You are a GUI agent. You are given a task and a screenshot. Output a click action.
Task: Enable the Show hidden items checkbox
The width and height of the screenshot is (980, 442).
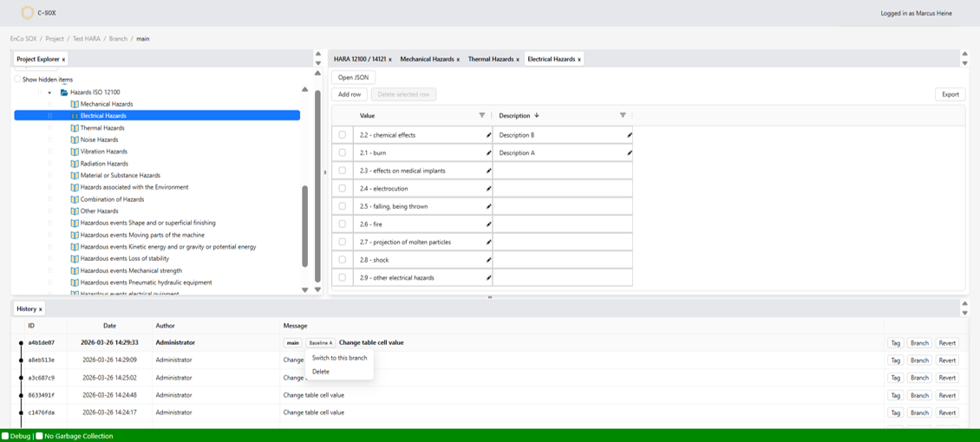coord(17,80)
